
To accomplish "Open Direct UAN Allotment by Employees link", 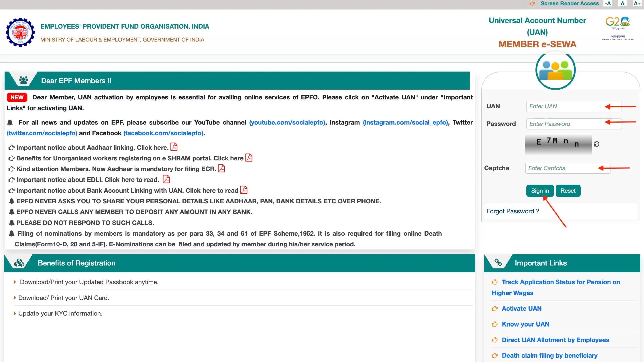I will (x=555, y=340).
